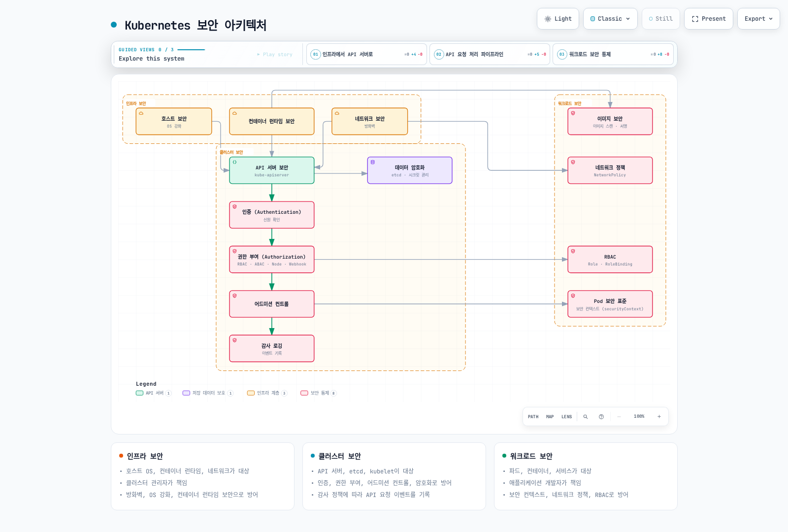Activate LENS mode
The image size is (788, 532).
tap(567, 417)
